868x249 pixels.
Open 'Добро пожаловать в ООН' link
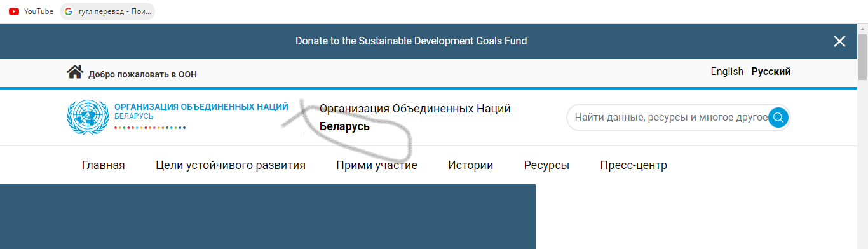tap(142, 74)
